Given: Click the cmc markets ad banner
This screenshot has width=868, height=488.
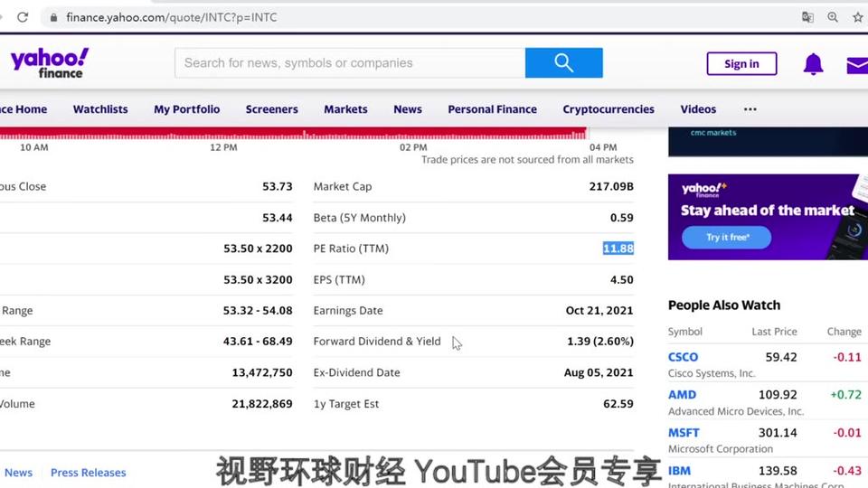Looking at the screenshot, I should click(768, 141).
